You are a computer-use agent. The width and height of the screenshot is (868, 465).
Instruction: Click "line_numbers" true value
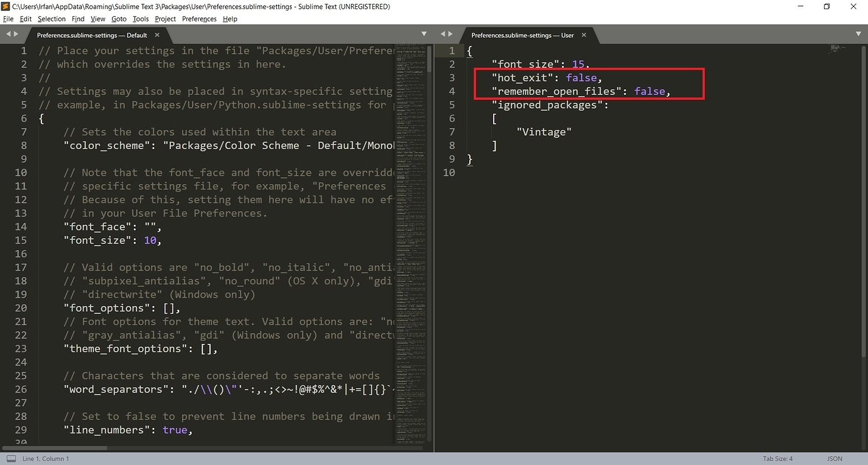(175, 430)
